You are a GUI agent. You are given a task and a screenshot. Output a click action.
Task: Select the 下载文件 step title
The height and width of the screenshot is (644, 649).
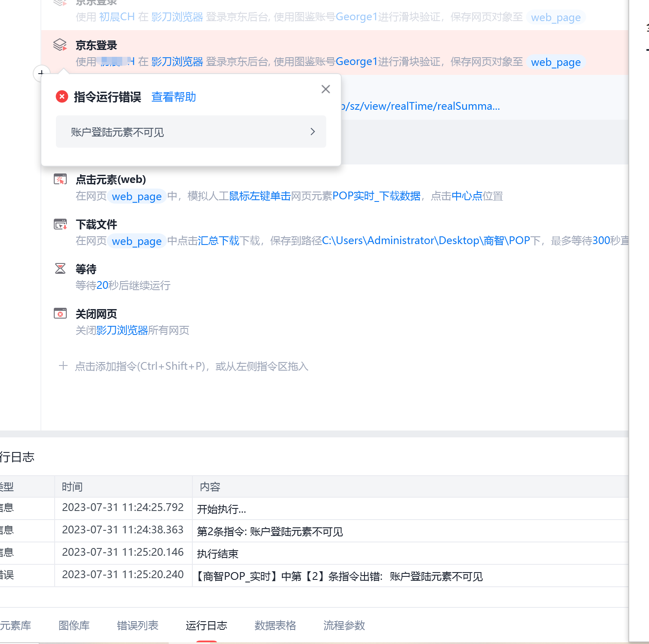click(x=96, y=224)
